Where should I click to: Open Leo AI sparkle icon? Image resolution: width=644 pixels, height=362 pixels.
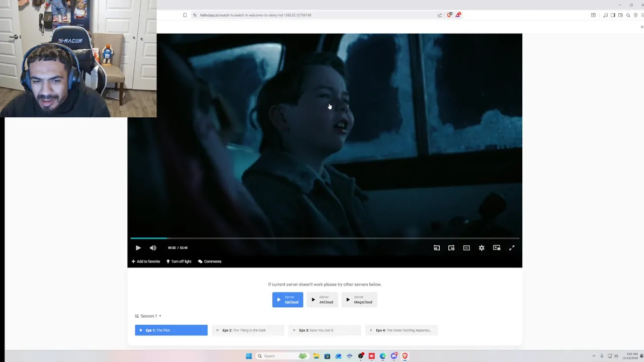click(628, 15)
